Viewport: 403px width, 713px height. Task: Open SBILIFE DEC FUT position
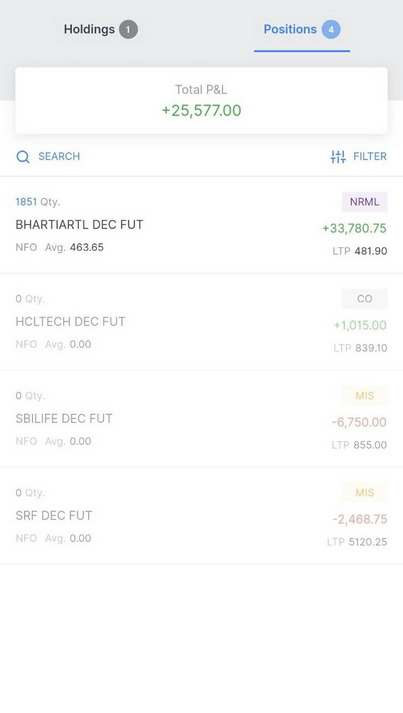[202, 419]
